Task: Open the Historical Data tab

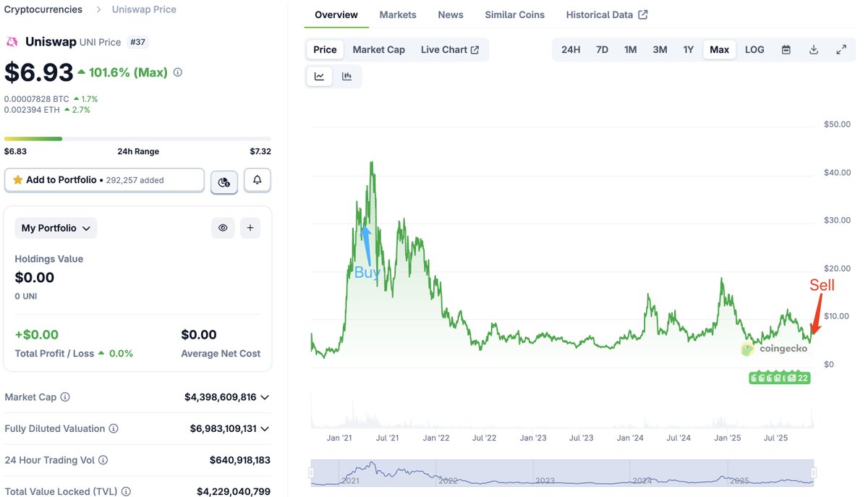Action: (x=606, y=14)
